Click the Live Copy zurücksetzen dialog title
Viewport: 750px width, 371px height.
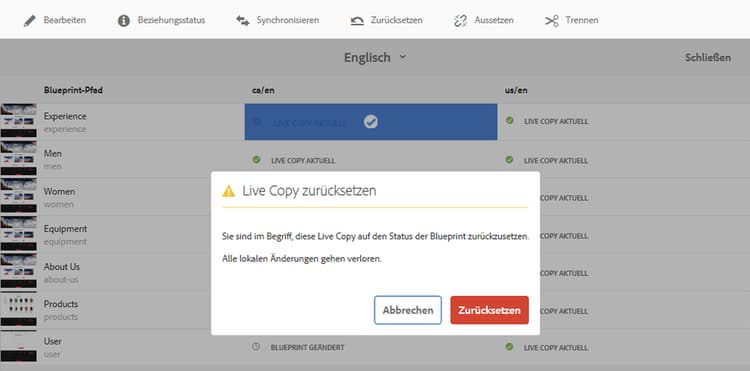(309, 191)
